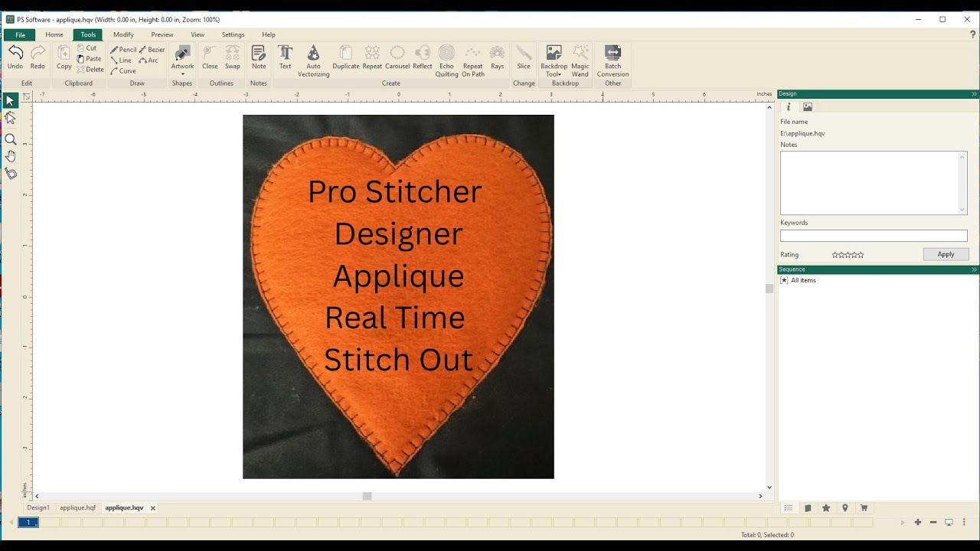The image size is (980, 551).
Task: Switch to the Home ribbon tab
Action: click(54, 34)
